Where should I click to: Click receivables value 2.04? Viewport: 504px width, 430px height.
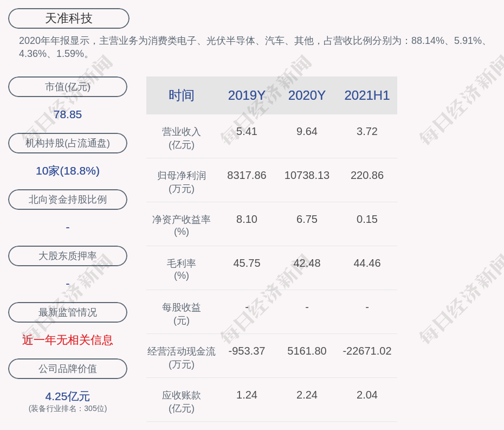click(x=367, y=395)
